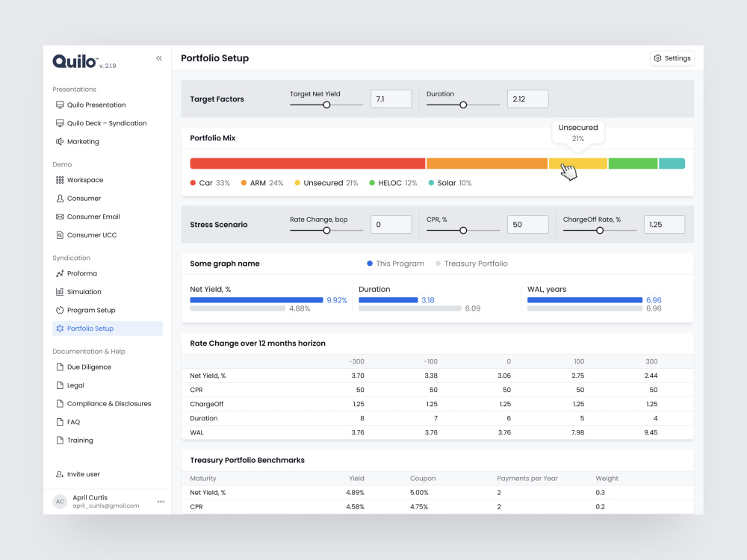This screenshot has height=560, width=747.
Task: Toggle the Treasury Portfolio legend item
Action: (x=471, y=264)
